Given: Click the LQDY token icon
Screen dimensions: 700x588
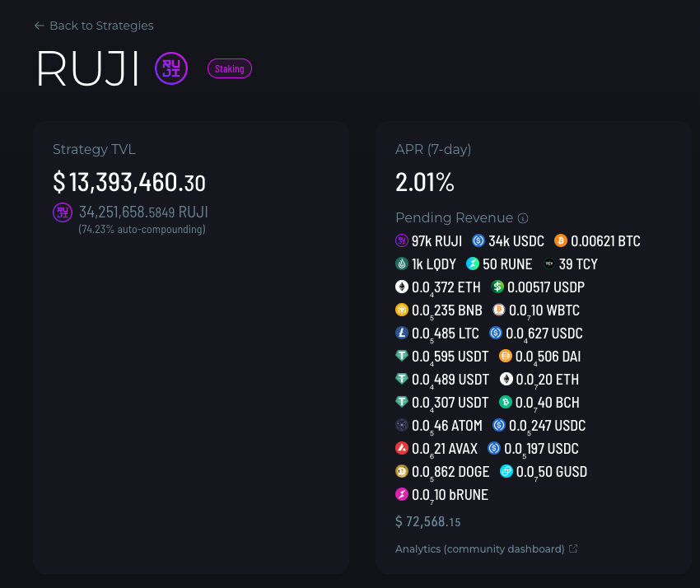Looking at the screenshot, I should (402, 264).
